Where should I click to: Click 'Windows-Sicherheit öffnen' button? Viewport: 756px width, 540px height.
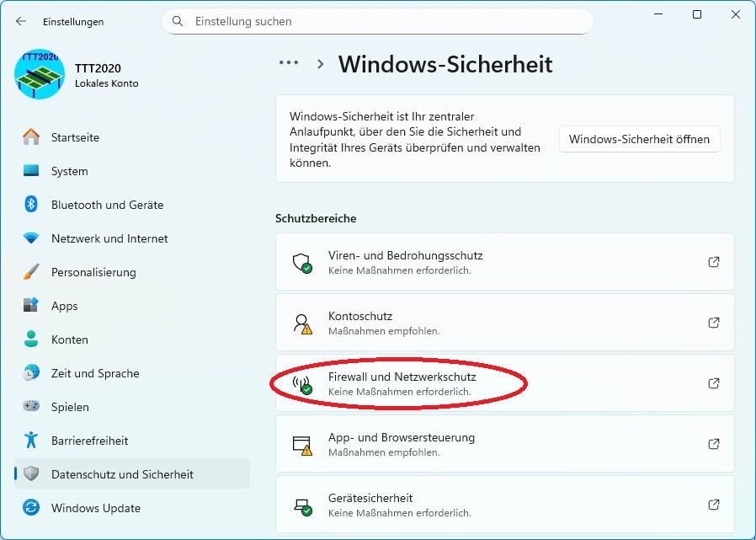(x=639, y=139)
